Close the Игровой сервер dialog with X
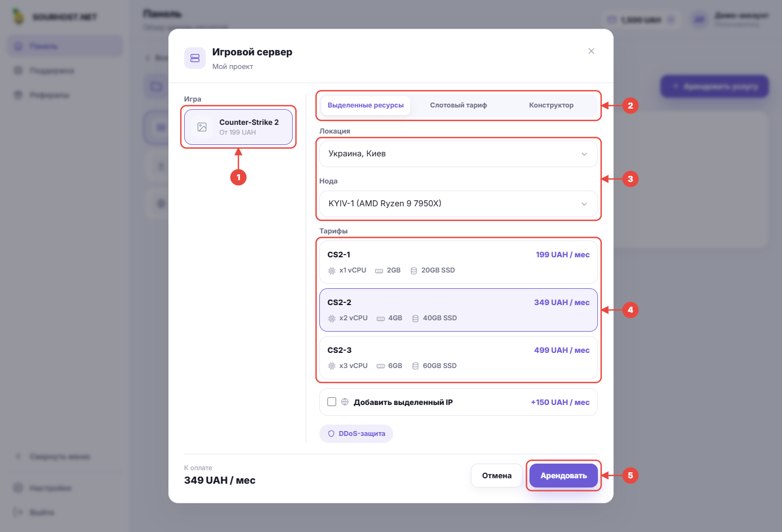782x532 pixels. click(x=591, y=51)
